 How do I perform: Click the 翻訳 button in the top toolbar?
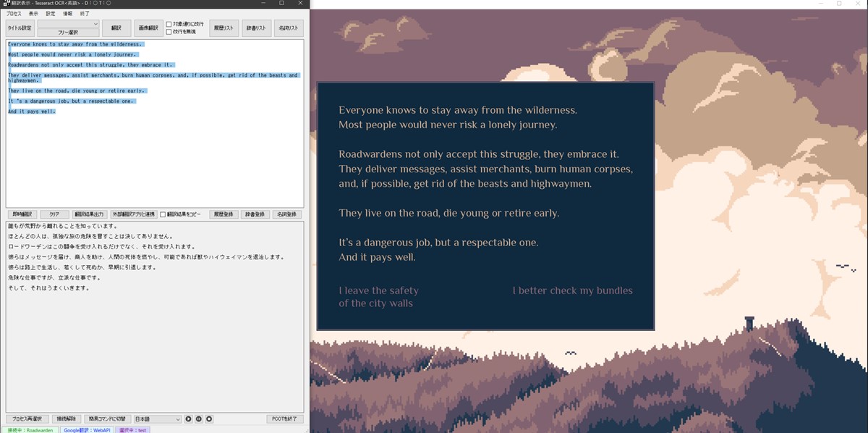coord(116,28)
